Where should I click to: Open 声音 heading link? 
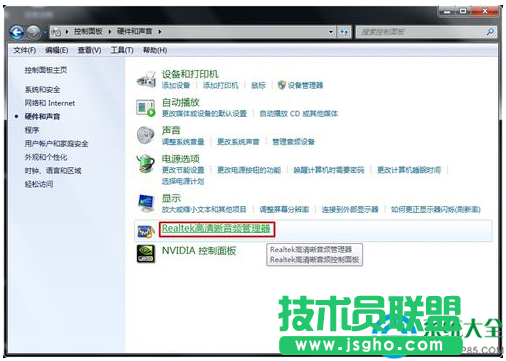[x=171, y=130]
